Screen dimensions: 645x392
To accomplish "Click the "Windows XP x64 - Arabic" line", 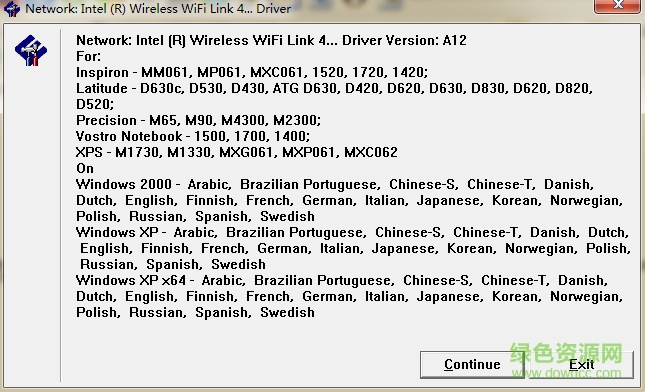I will point(342,281).
